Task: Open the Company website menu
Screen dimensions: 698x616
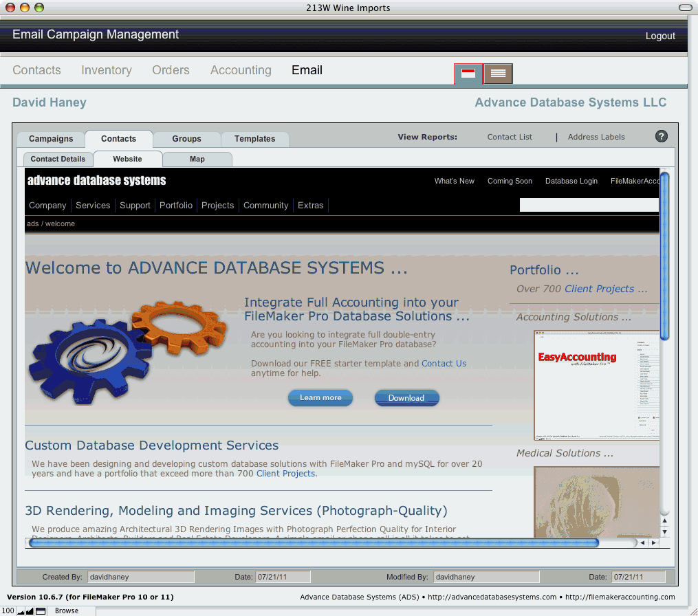Action: pyautogui.click(x=47, y=205)
